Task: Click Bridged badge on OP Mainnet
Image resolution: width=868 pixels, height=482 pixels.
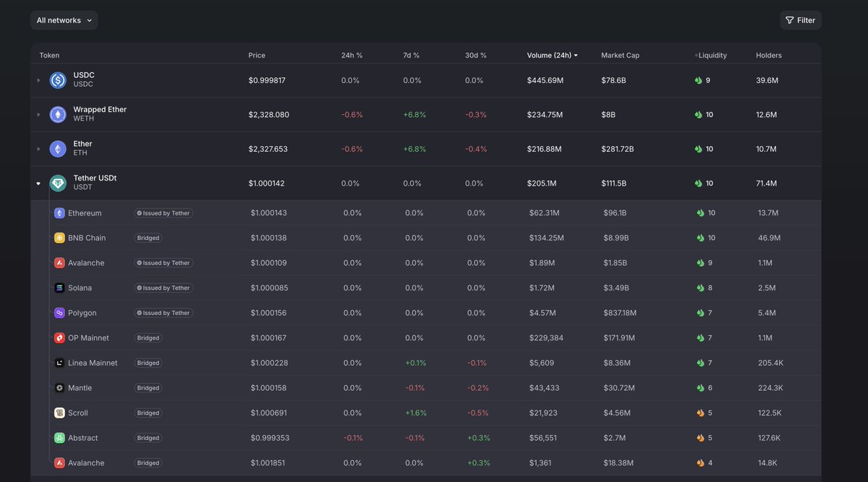Action: [148, 338]
